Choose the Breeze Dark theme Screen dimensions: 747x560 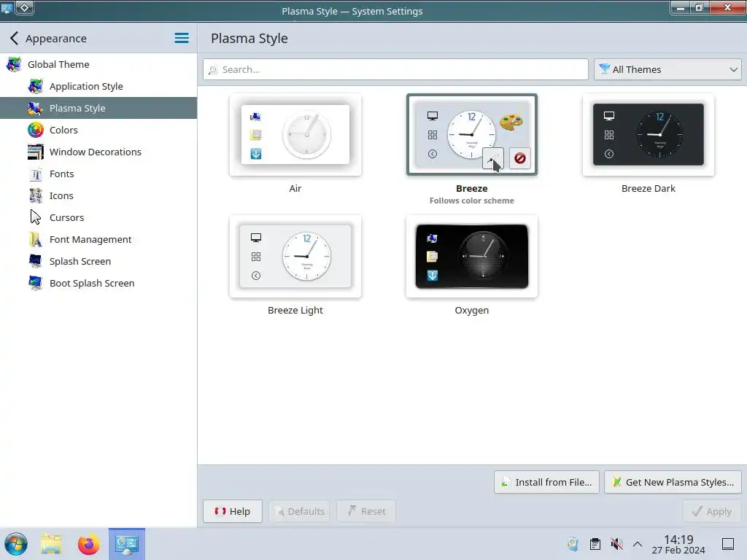point(649,135)
